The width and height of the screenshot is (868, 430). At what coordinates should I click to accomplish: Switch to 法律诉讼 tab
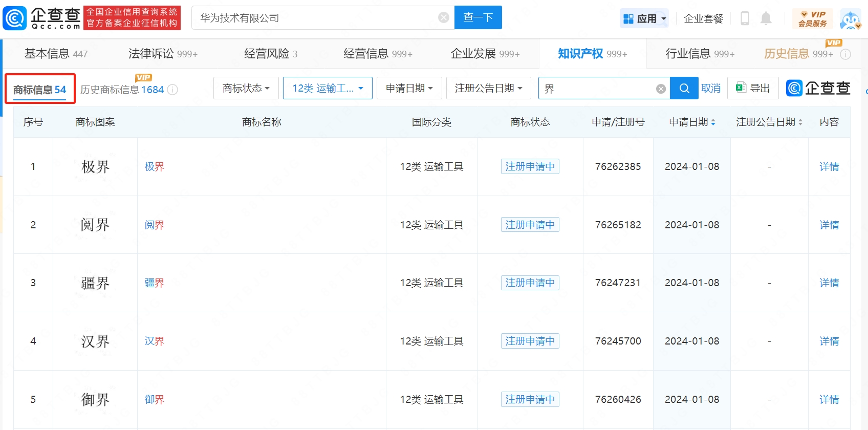[x=163, y=54]
